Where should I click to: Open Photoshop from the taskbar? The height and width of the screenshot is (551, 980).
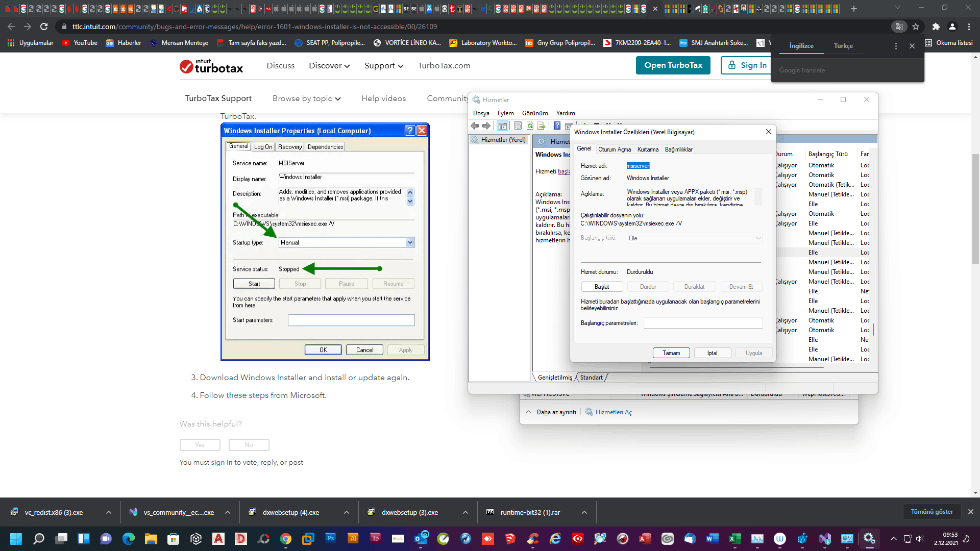click(331, 539)
